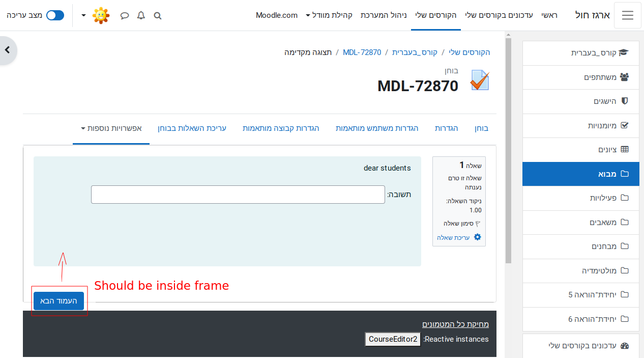Open the פעילויות section in sidebar
644x358 pixels.
(x=581, y=198)
